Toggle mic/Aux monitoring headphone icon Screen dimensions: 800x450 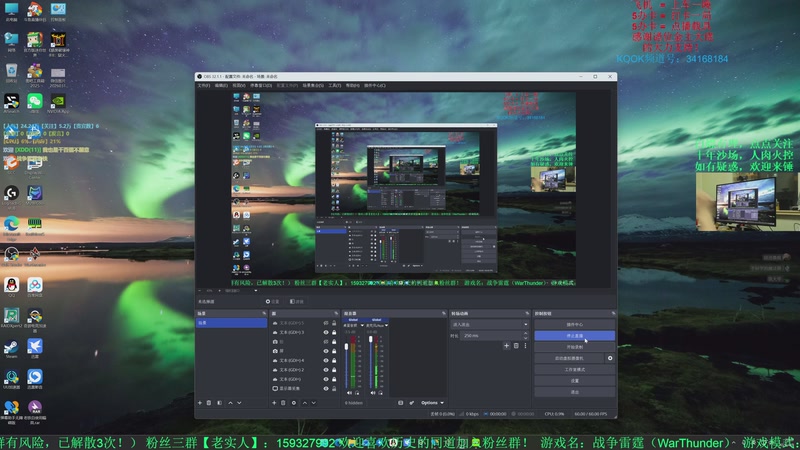tap(381, 393)
